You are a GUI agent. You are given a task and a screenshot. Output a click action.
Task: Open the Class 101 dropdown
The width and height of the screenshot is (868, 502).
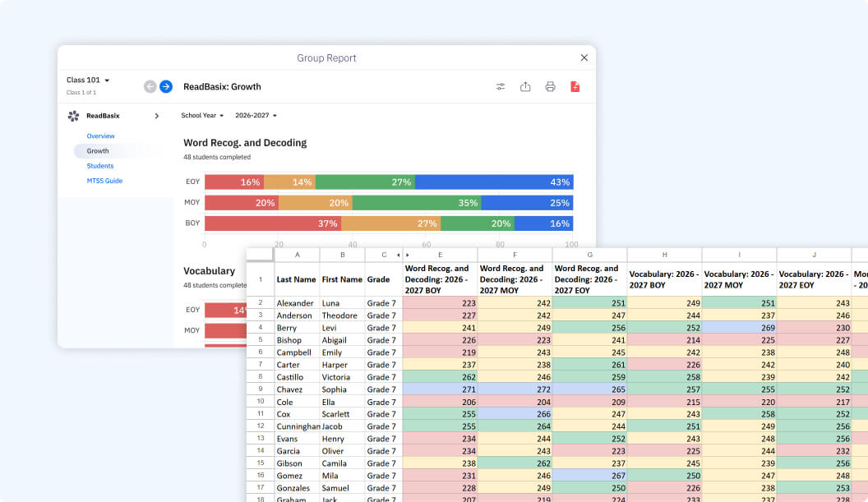tap(88, 80)
